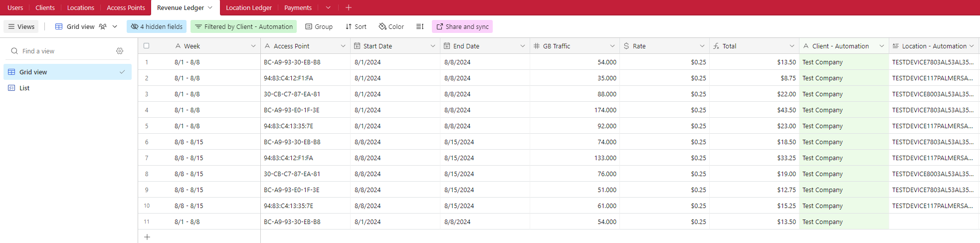Add a new row with plus icon
The height and width of the screenshot is (243, 980).
[x=147, y=237]
